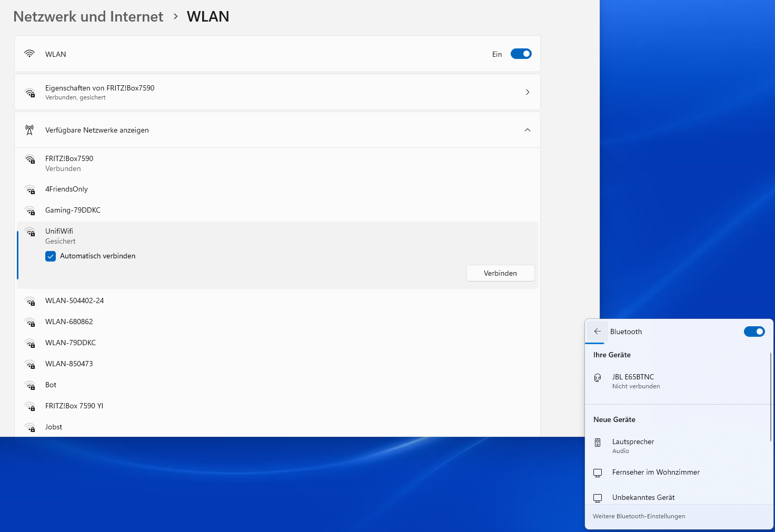Select the FRITZ!Box7590 Verbunden list entry

277,163
